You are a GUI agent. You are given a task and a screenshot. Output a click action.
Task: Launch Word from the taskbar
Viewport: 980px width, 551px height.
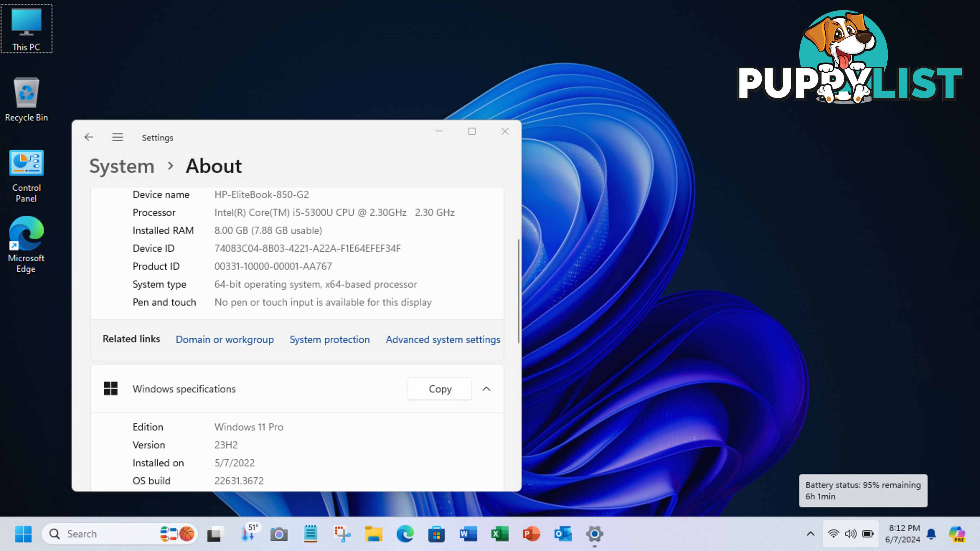coord(468,534)
